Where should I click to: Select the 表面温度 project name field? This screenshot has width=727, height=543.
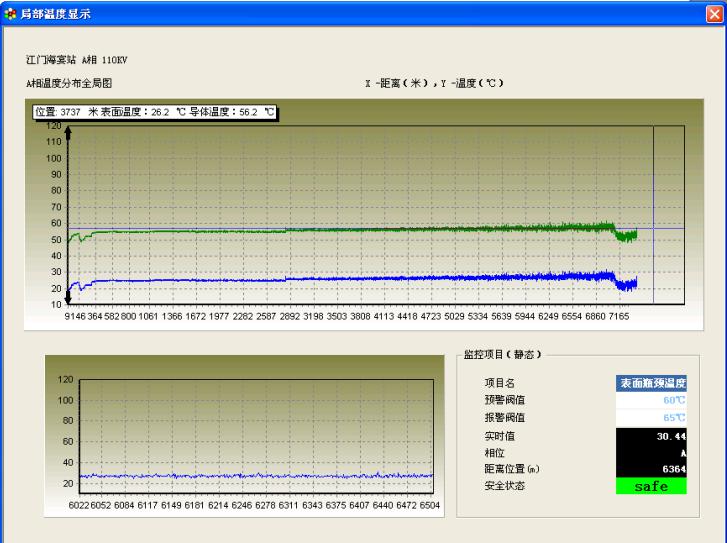pos(651,382)
